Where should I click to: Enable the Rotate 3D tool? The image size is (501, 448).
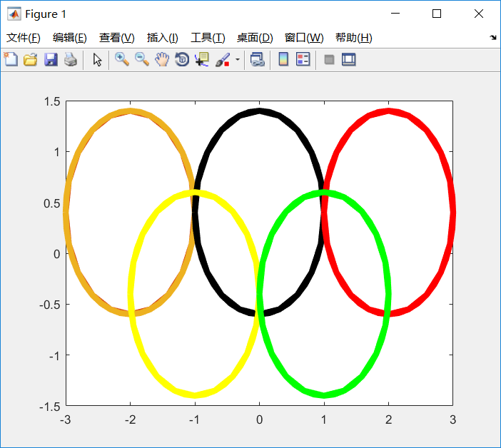pos(182,59)
